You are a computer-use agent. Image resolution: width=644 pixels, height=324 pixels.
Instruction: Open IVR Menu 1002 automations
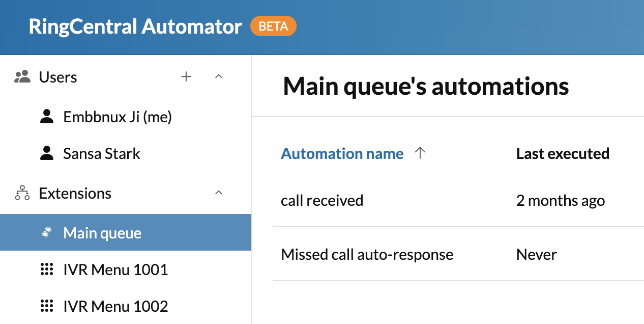pyautogui.click(x=115, y=306)
